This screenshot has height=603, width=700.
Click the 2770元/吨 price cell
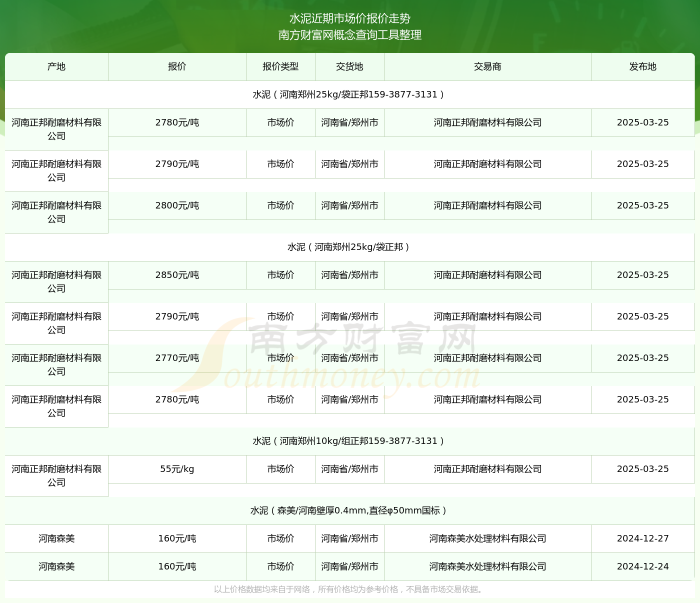coord(177,358)
